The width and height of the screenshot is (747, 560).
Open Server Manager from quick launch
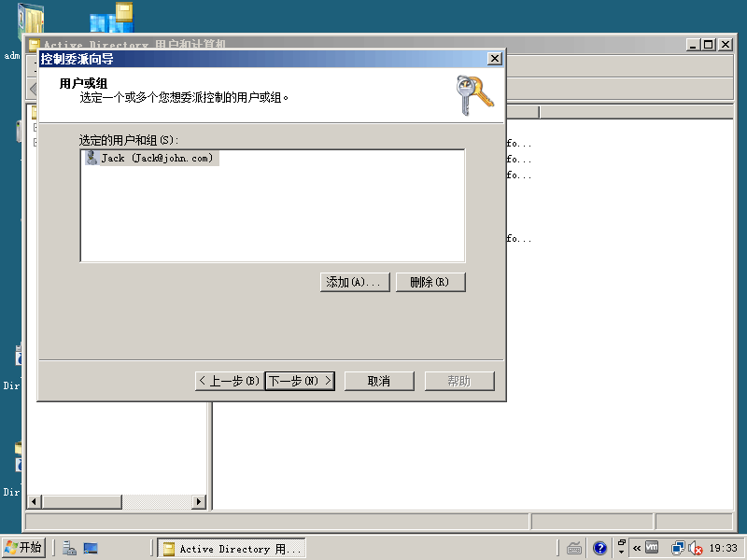tap(70, 549)
